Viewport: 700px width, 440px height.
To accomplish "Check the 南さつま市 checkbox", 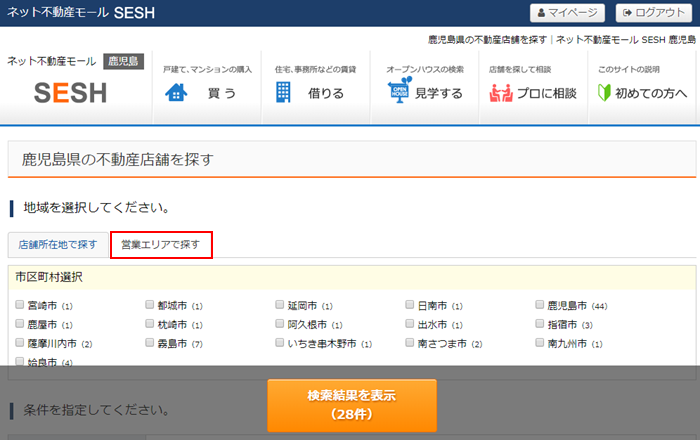I will [x=410, y=343].
